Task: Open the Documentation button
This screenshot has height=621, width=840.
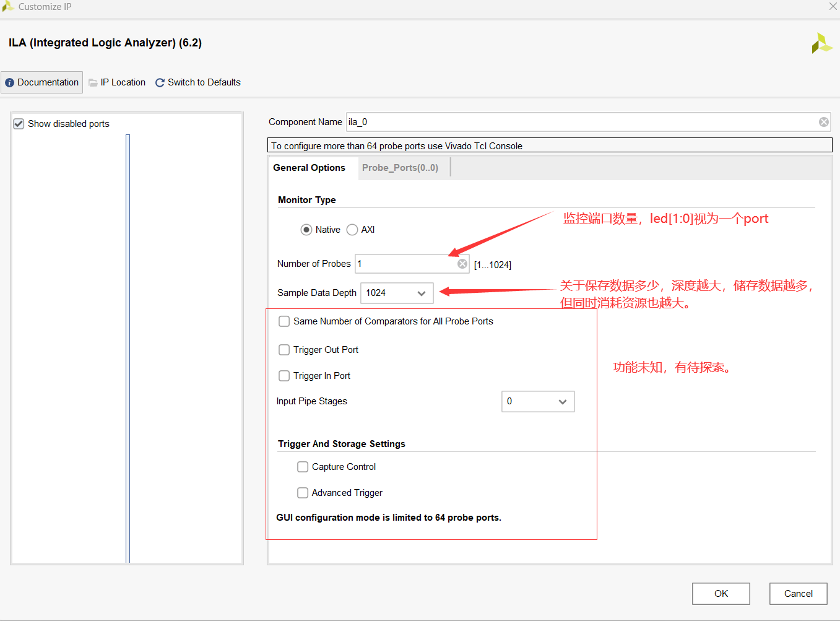Action: (x=42, y=82)
